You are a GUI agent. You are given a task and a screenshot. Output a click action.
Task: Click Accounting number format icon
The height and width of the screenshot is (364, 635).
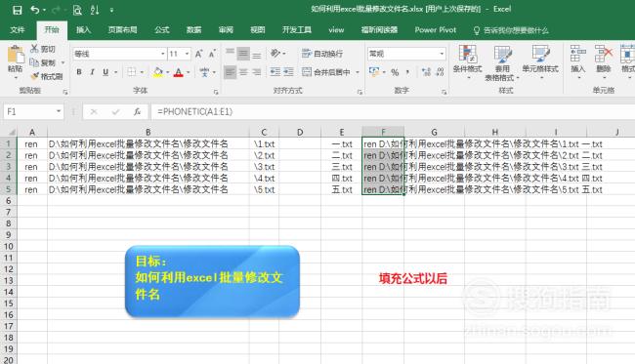[x=374, y=72]
